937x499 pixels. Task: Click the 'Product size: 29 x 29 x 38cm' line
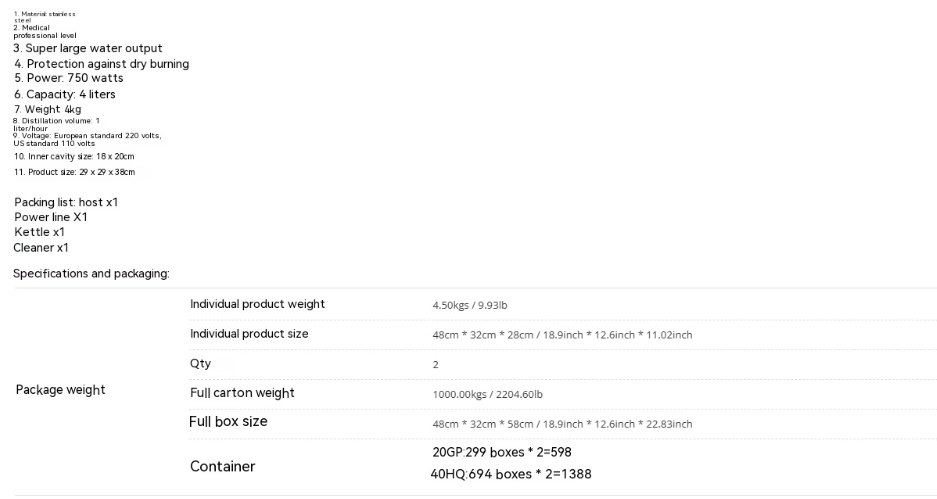[x=74, y=172]
